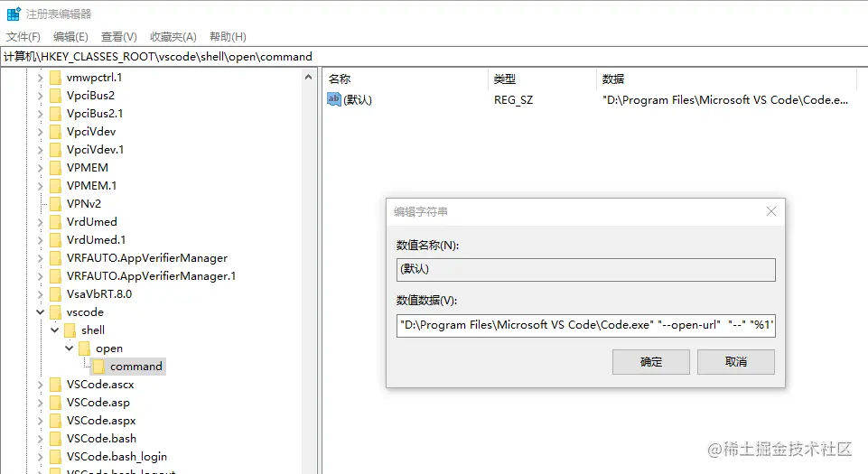Click the 数值数据 input field
Viewport: 868px width, 474px height.
[x=585, y=325]
